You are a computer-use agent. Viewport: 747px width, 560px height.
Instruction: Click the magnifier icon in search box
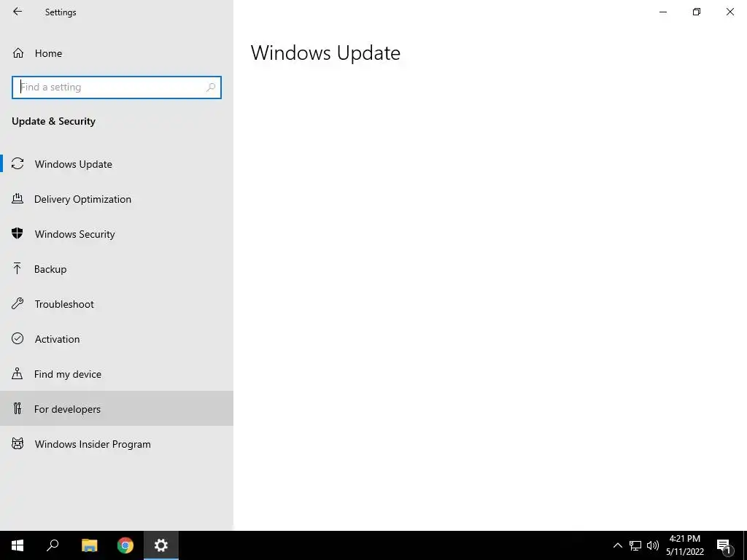click(x=211, y=87)
